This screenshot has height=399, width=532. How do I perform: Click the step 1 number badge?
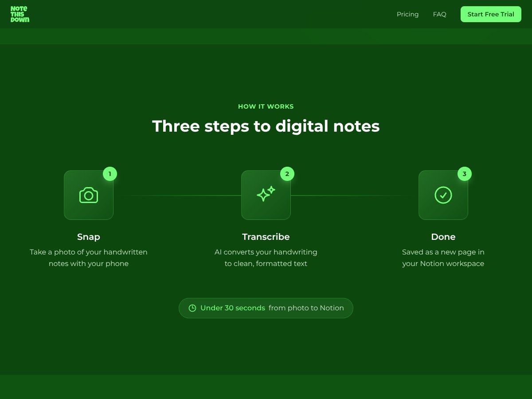[110, 174]
